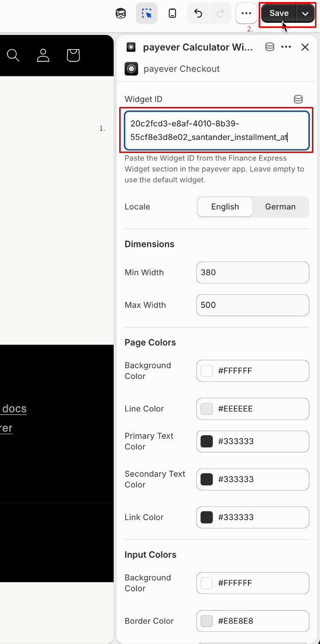The image size is (320, 644).
Task: Select the English locale option
Action: (225, 207)
